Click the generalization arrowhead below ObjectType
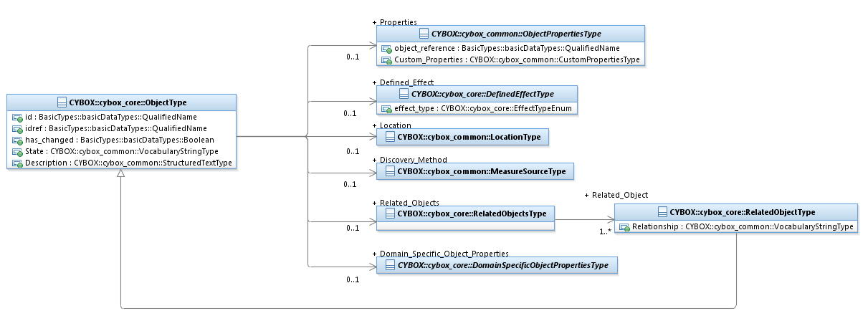The image size is (868, 326). pos(121,176)
